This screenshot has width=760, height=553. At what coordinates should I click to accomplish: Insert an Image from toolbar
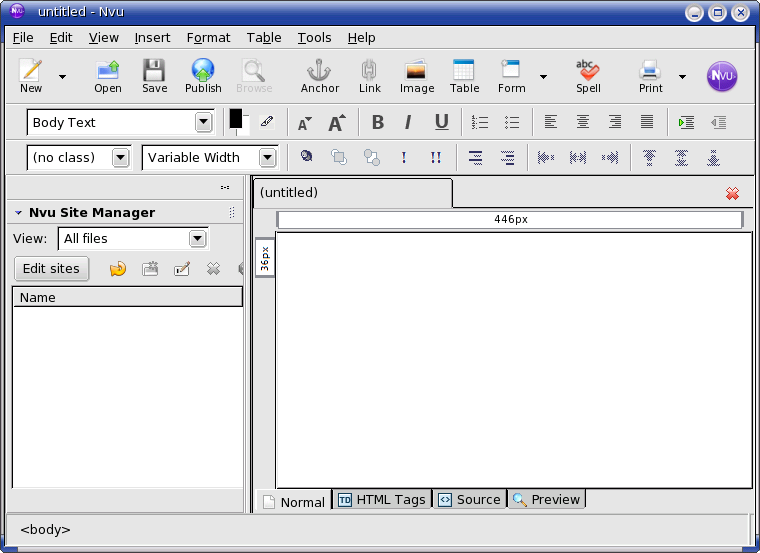(417, 76)
